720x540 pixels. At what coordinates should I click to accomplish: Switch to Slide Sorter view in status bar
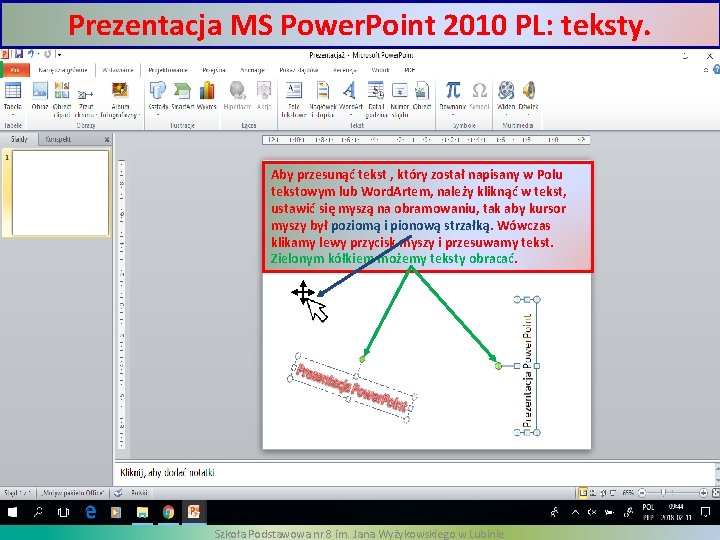point(593,493)
